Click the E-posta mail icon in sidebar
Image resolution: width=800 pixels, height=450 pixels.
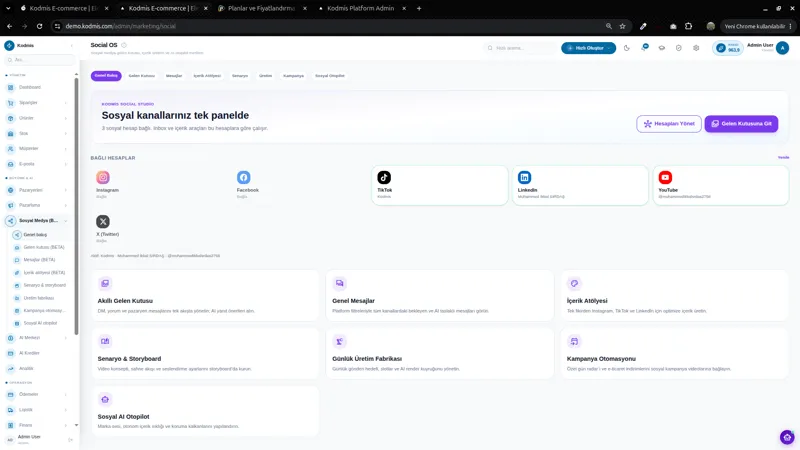tap(10, 164)
